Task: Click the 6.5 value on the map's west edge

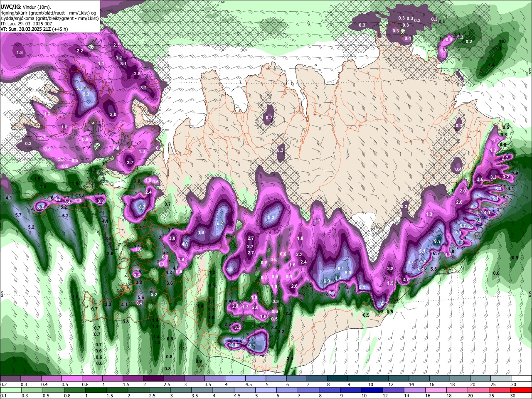Action: (x=41, y=207)
